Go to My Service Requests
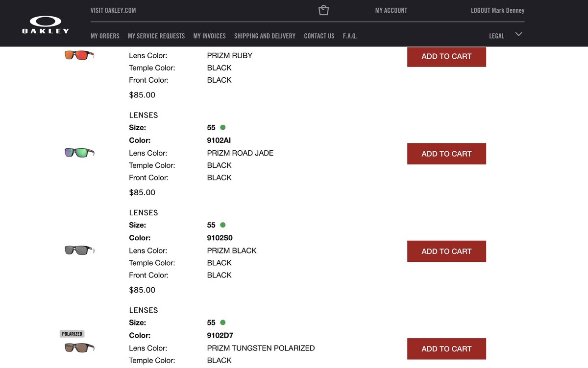The height and width of the screenshot is (368, 588). click(x=156, y=36)
